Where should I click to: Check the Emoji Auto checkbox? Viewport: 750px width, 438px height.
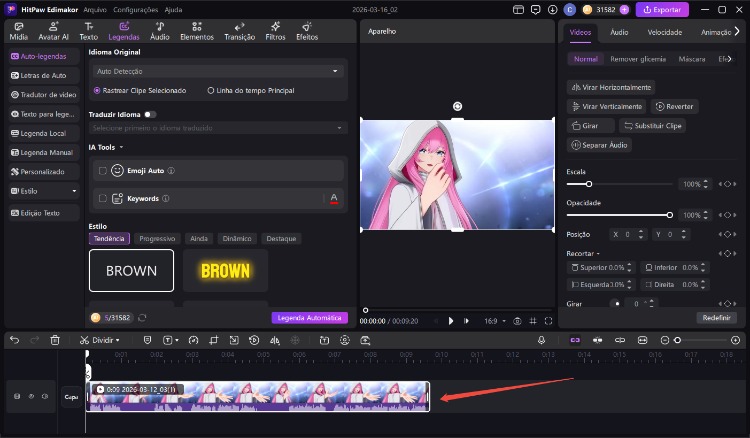point(102,171)
